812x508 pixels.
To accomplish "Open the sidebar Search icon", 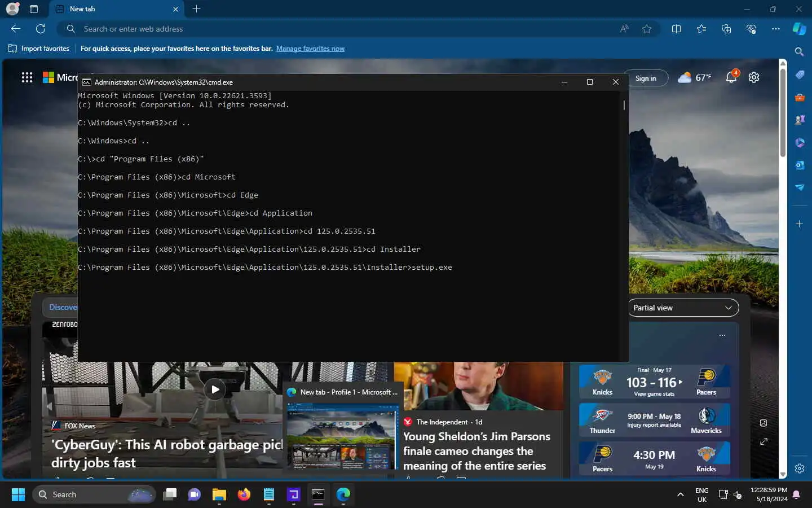I will [800, 52].
